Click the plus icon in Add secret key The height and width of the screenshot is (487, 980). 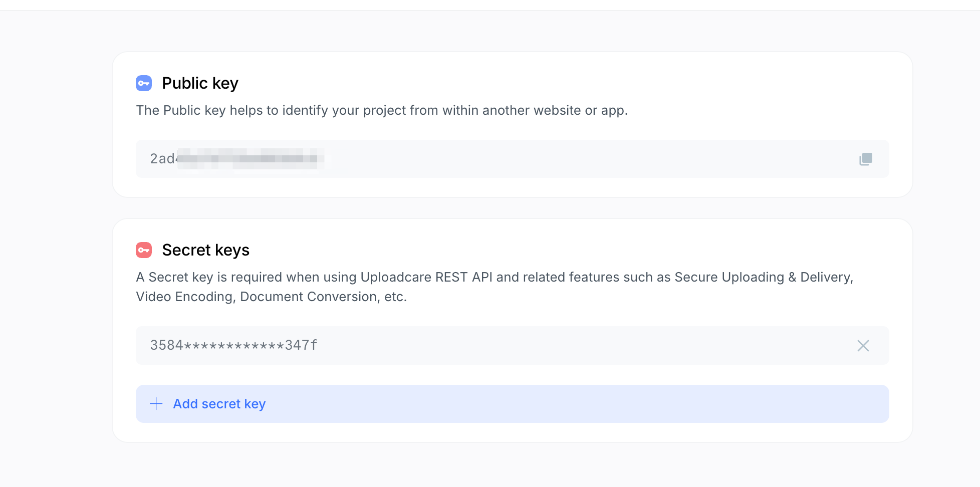point(156,403)
